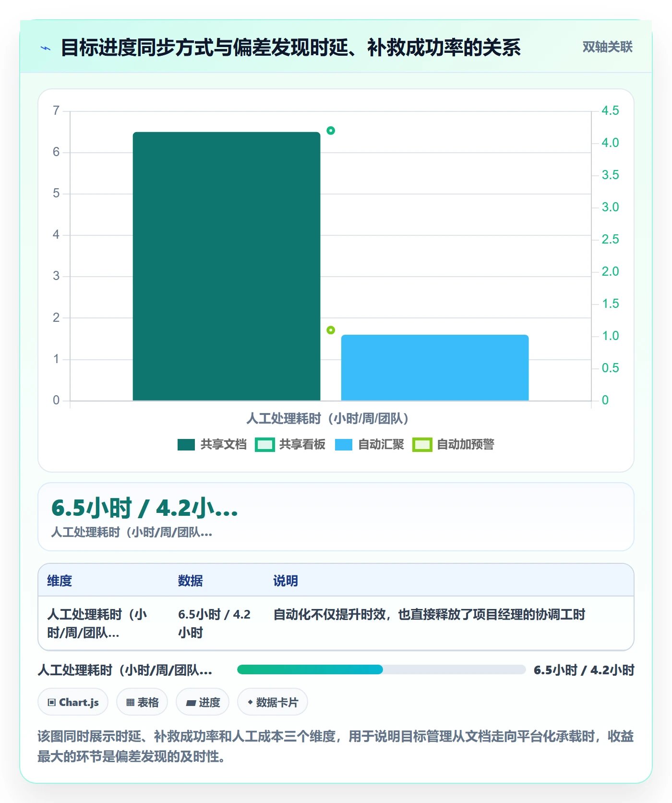672x803 pixels.
Task: Select the 表格 tag chip
Action: [142, 702]
